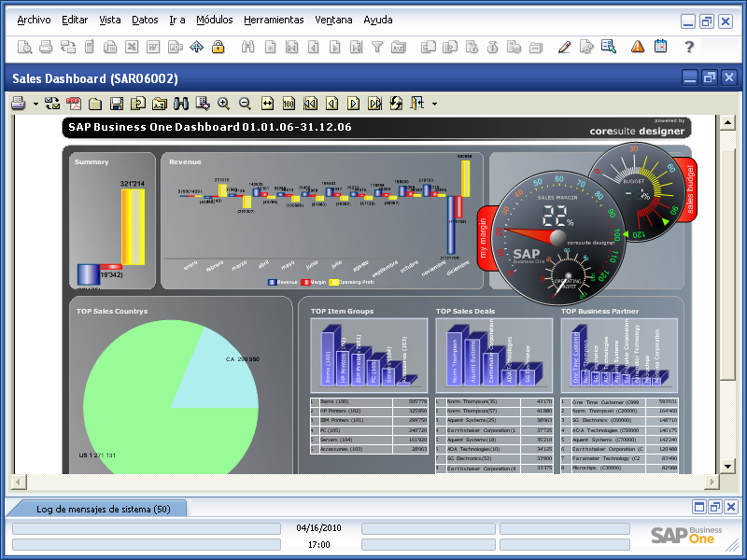Screen dimensions: 747x560
Task: Open the Herramientas menu
Action: pyautogui.click(x=274, y=19)
